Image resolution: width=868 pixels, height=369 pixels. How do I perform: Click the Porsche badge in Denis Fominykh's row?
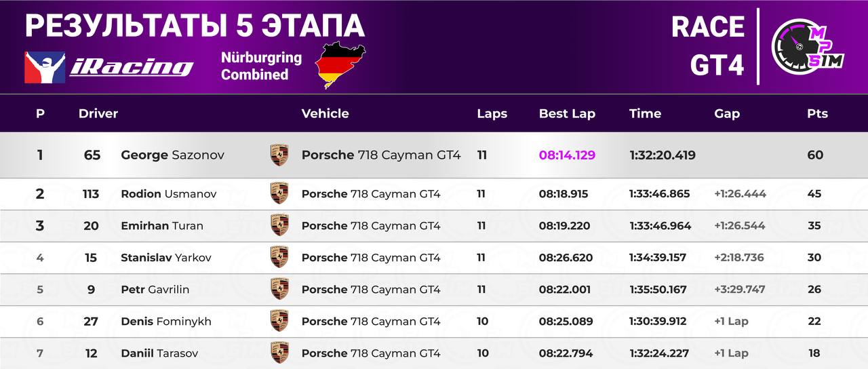point(279,321)
